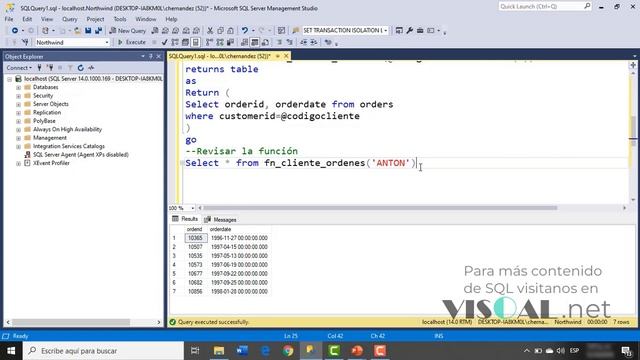Uncomment the selected lines icon
This screenshot has width=640, height=360.
(290, 42)
